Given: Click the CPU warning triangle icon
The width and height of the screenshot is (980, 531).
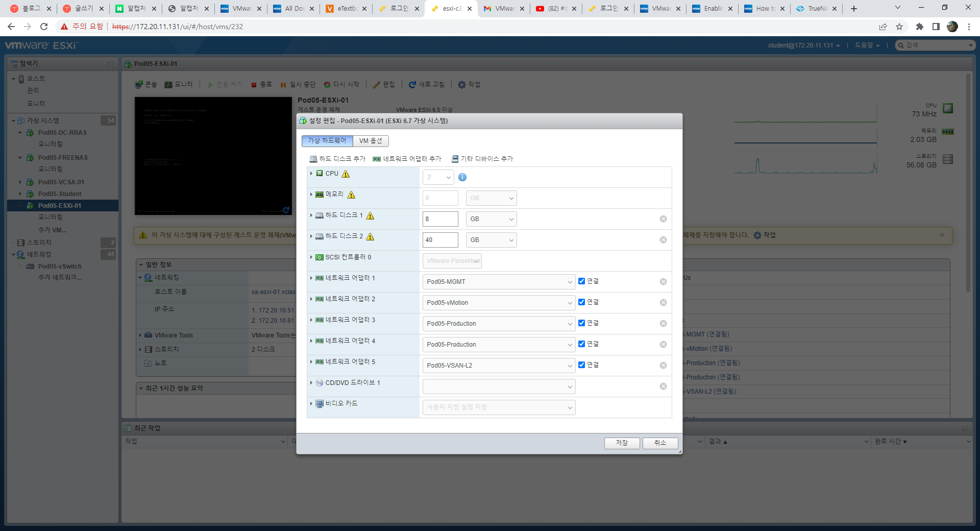Looking at the screenshot, I should 346,174.
